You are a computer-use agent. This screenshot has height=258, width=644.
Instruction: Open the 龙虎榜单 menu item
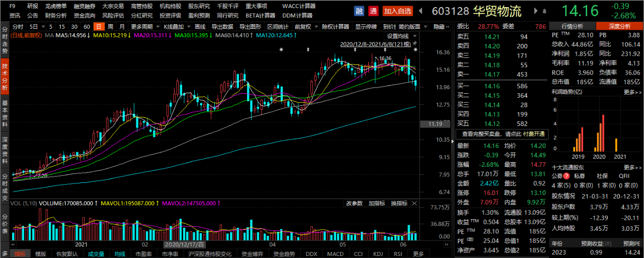click(x=55, y=6)
